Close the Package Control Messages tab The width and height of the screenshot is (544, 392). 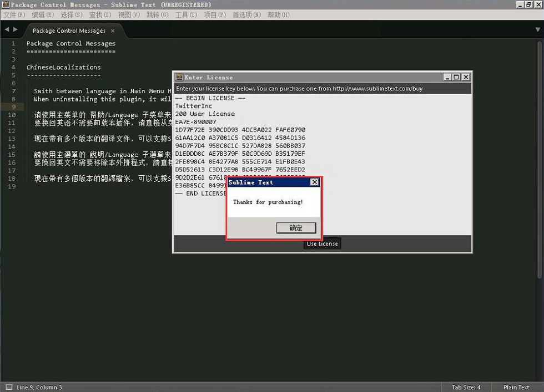tap(113, 31)
